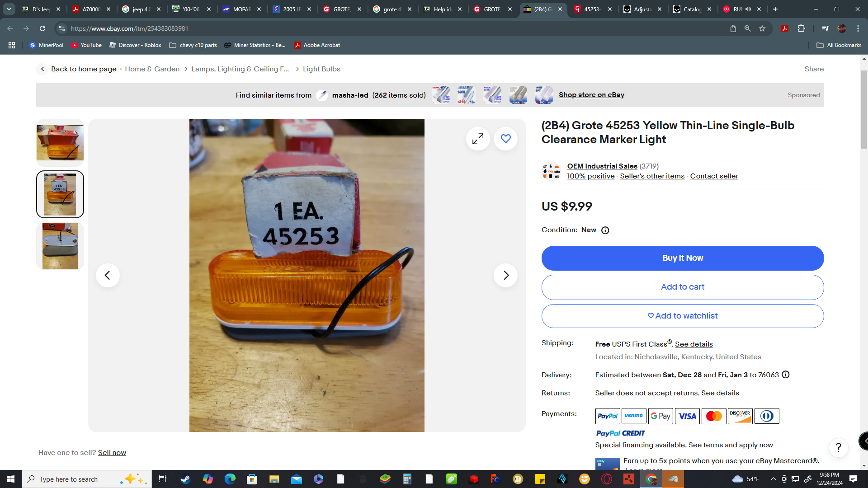
Task: Open the condition info icon
Action: tap(605, 230)
